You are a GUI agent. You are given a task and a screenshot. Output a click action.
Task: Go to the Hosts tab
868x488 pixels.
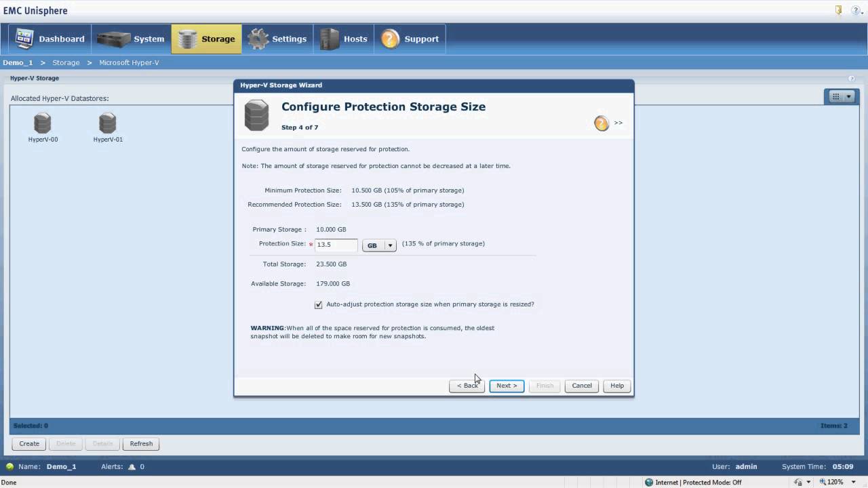pos(344,39)
